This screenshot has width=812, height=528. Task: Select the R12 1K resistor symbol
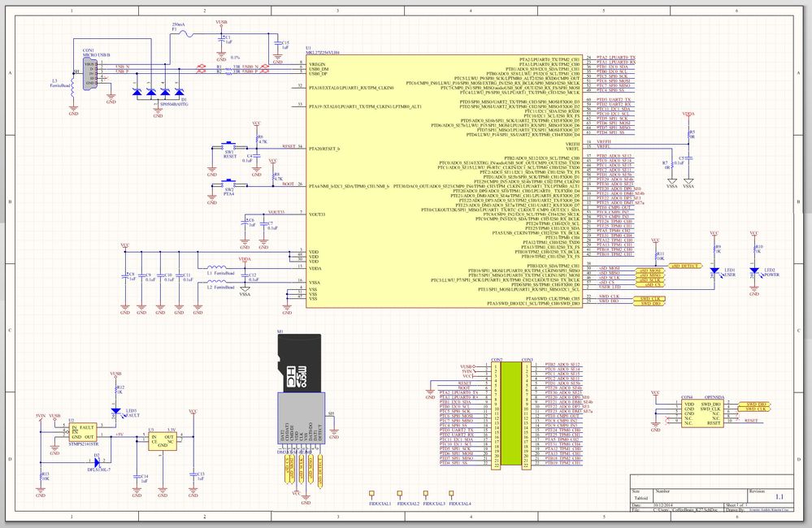(116, 389)
